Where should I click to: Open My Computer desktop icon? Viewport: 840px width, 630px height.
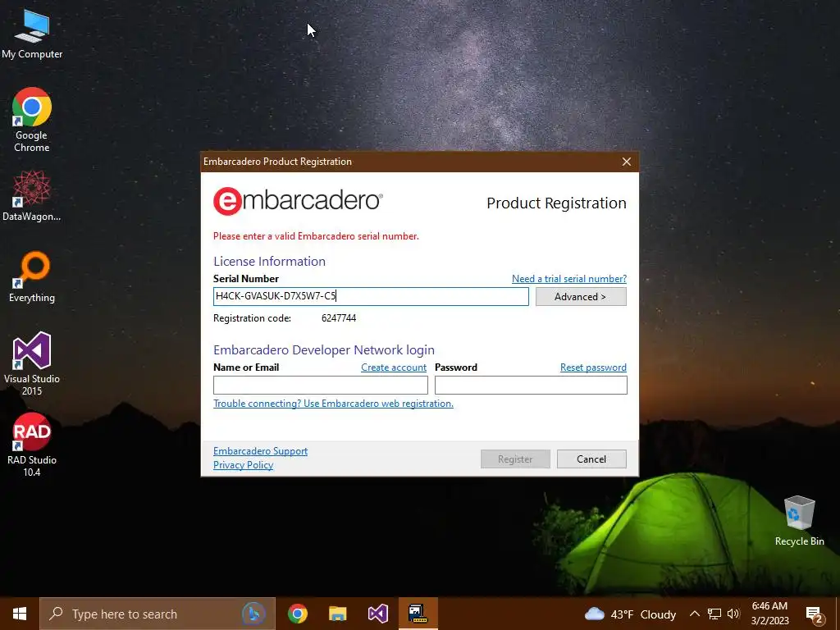click(x=32, y=34)
